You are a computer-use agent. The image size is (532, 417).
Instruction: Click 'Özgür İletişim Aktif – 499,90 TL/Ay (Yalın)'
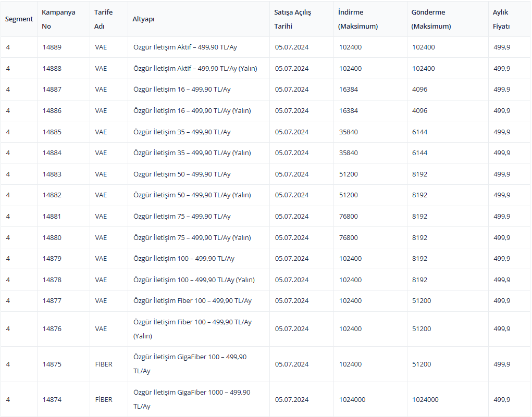click(195, 69)
